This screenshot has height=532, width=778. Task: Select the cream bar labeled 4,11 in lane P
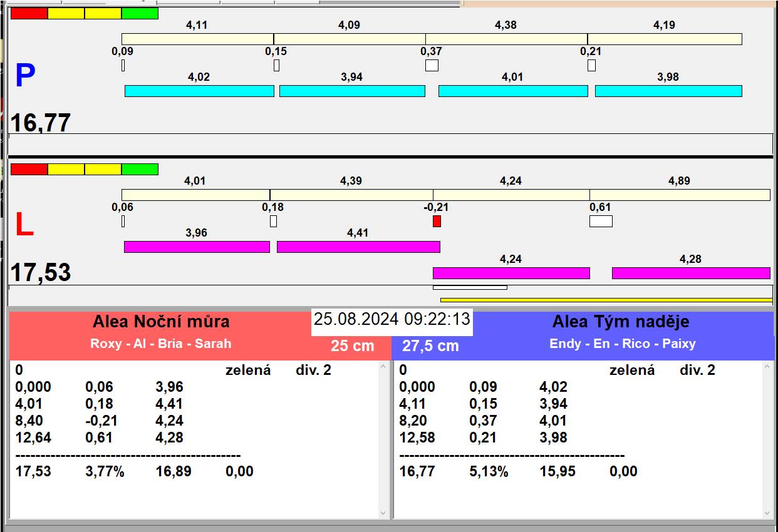(x=197, y=39)
